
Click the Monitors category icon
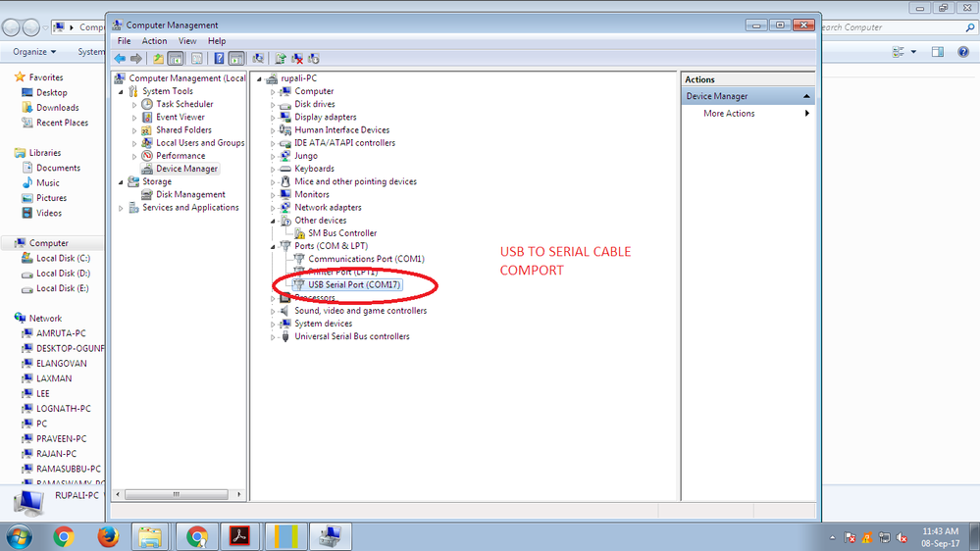(x=285, y=194)
